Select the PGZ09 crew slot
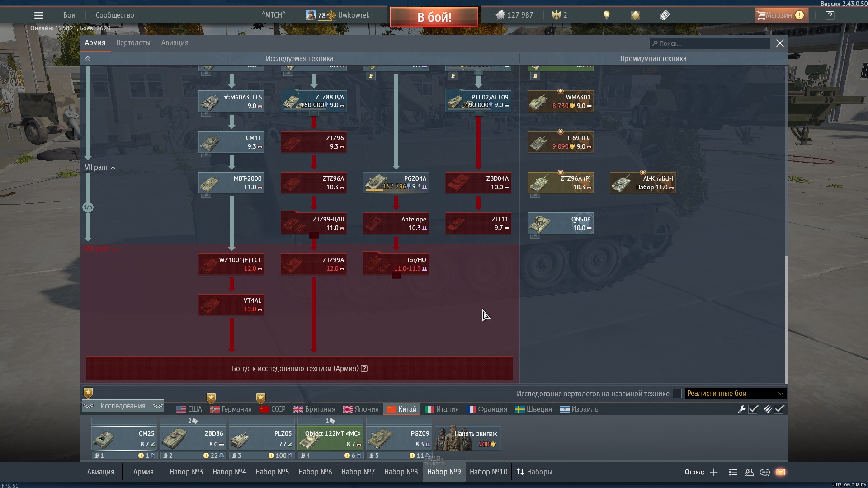The width and height of the screenshot is (868, 488). pos(399,439)
